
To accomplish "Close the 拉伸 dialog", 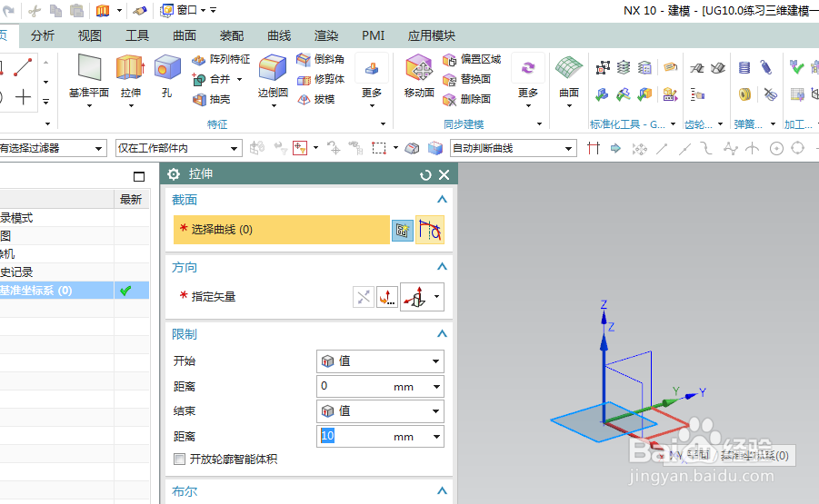I will (444, 175).
